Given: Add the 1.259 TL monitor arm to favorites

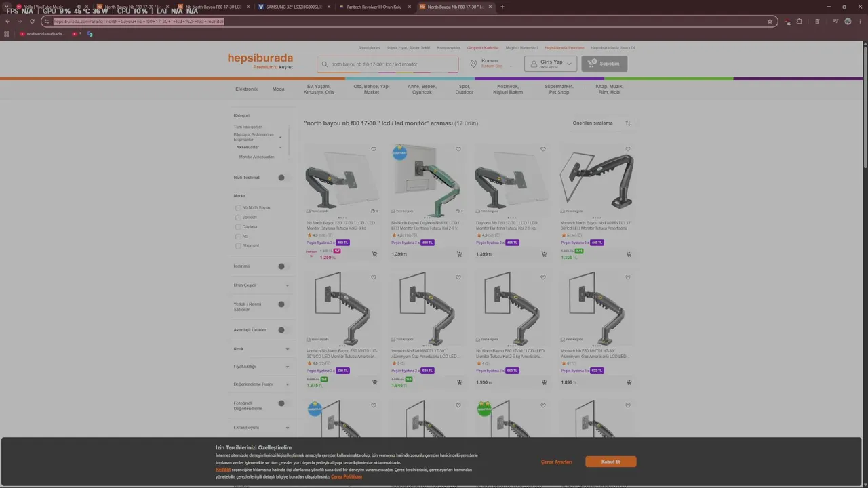Looking at the screenshot, I should (x=374, y=149).
